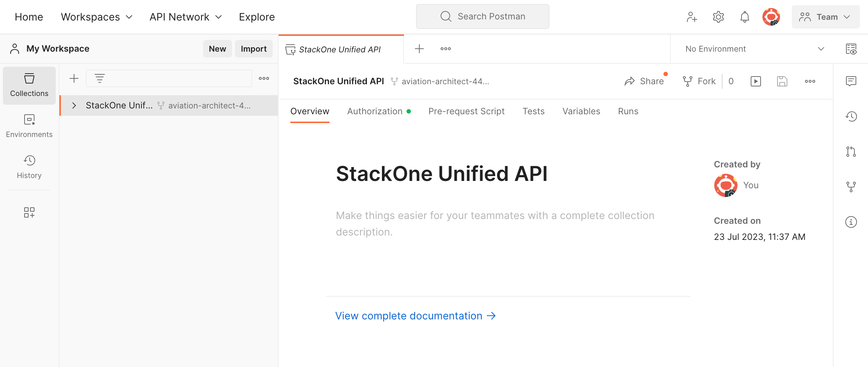Go to Home
This screenshot has height=367, width=868.
(x=29, y=17)
